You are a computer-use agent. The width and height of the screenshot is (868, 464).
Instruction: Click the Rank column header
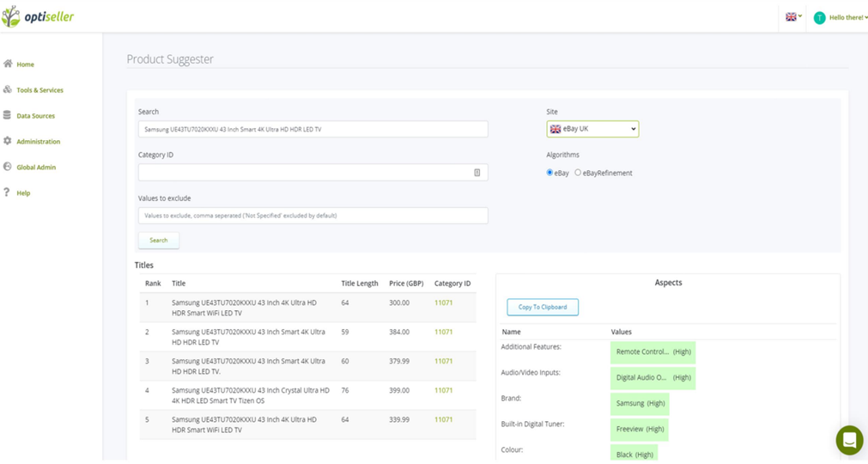(153, 284)
